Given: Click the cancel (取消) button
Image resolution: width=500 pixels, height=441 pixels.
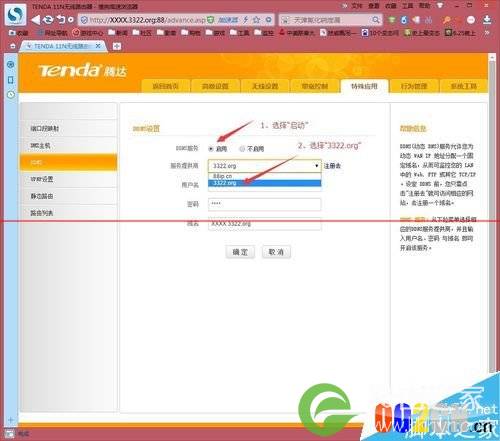Looking at the screenshot, I should tap(276, 252).
